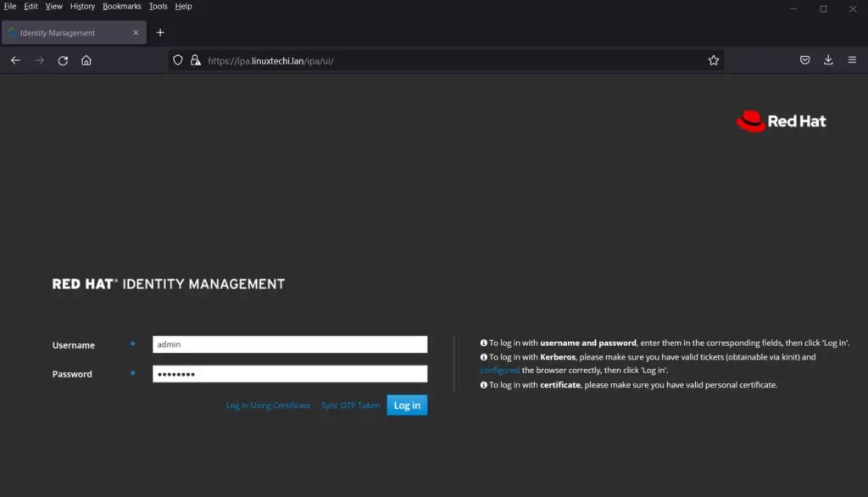Focus the Username field containing admin
This screenshot has height=497, width=868.
[290, 344]
